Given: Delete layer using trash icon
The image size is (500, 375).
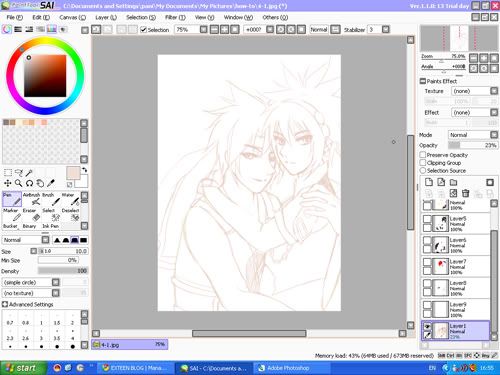Looking at the screenshot, I should tap(465, 193).
